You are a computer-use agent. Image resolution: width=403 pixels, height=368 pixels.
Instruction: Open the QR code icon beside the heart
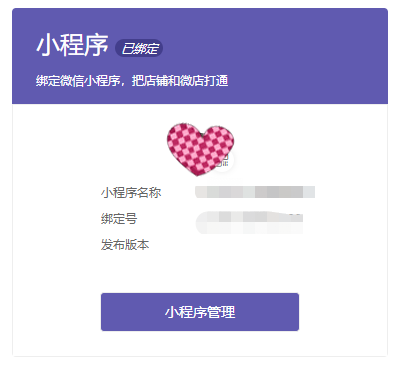(224, 161)
